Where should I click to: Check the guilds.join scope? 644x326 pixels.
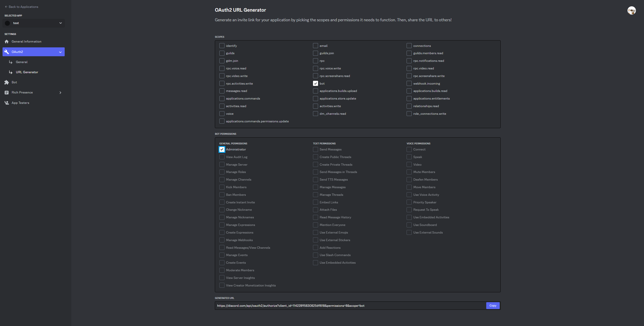point(315,53)
